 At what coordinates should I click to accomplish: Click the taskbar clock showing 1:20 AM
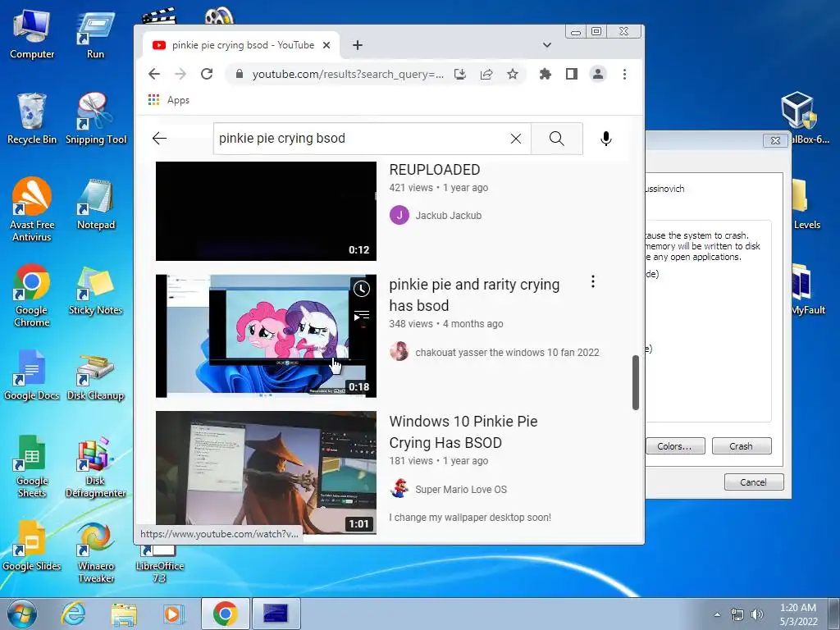coord(798,614)
